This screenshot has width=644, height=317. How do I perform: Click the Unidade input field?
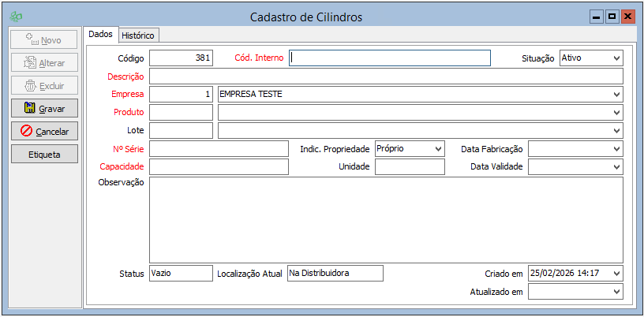pos(410,167)
